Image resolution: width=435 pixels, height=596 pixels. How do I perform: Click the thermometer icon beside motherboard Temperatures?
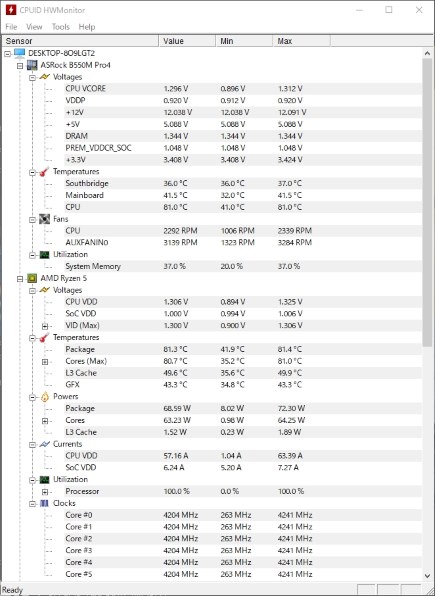pos(44,171)
